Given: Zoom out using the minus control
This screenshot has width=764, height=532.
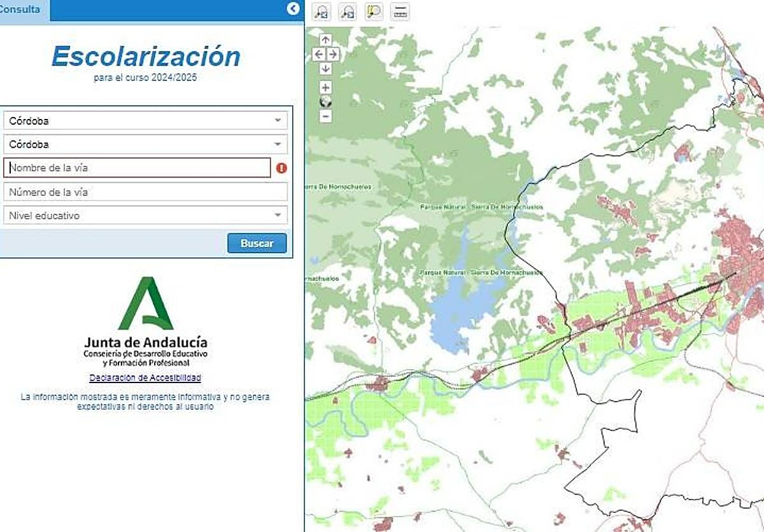Looking at the screenshot, I should pyautogui.click(x=326, y=115).
